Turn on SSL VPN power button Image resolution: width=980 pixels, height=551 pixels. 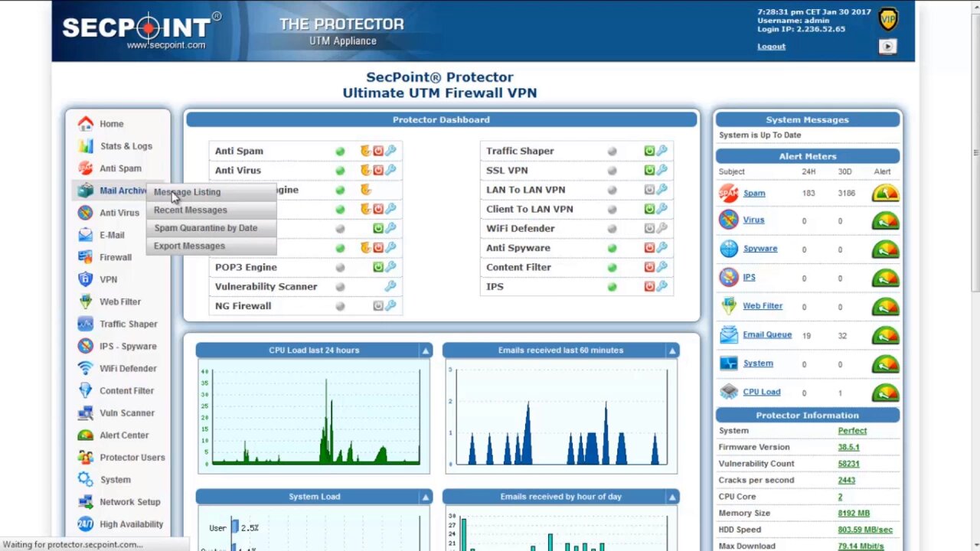(649, 170)
